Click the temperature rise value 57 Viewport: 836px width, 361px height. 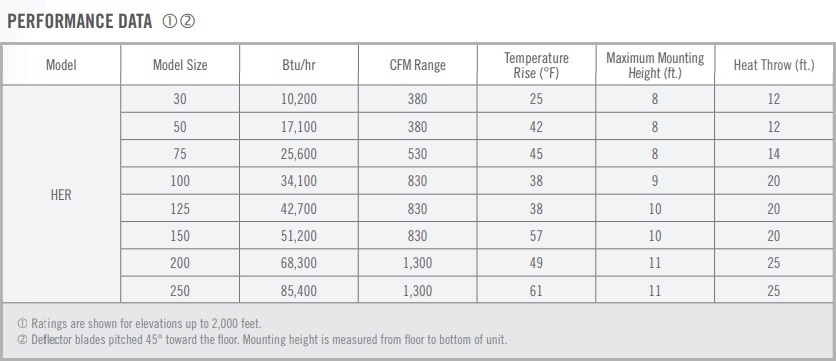click(536, 236)
